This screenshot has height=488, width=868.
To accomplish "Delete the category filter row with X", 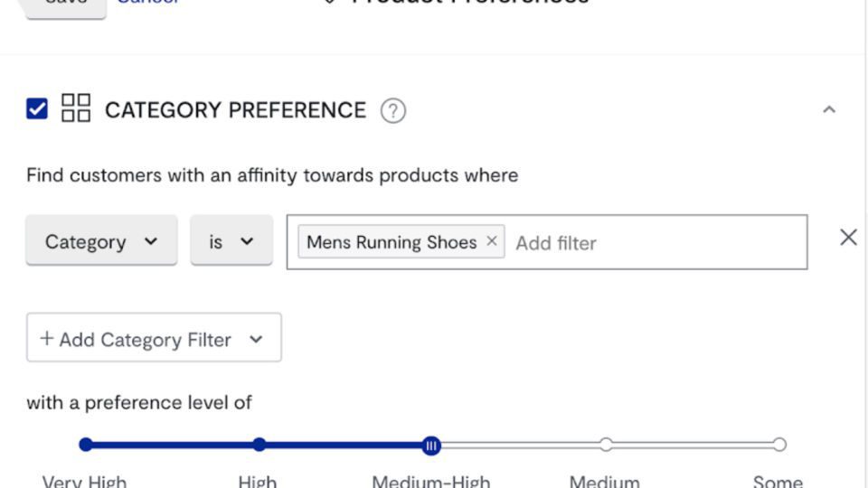I will [847, 238].
